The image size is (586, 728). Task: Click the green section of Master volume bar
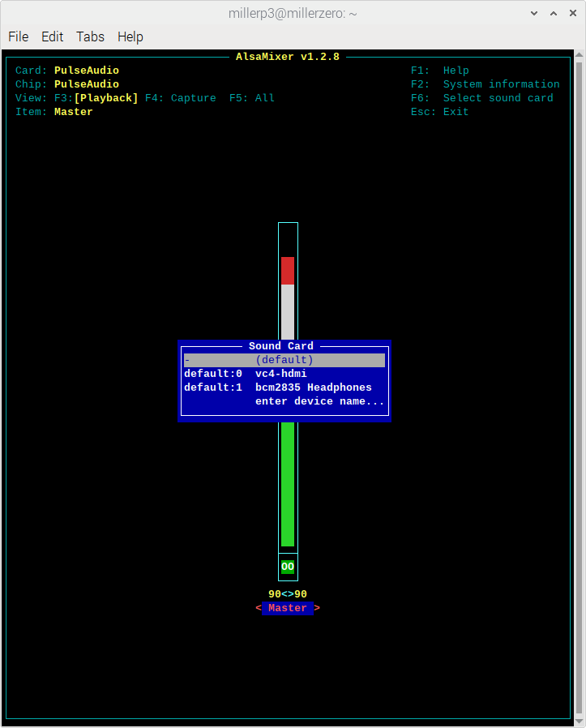[x=288, y=486]
